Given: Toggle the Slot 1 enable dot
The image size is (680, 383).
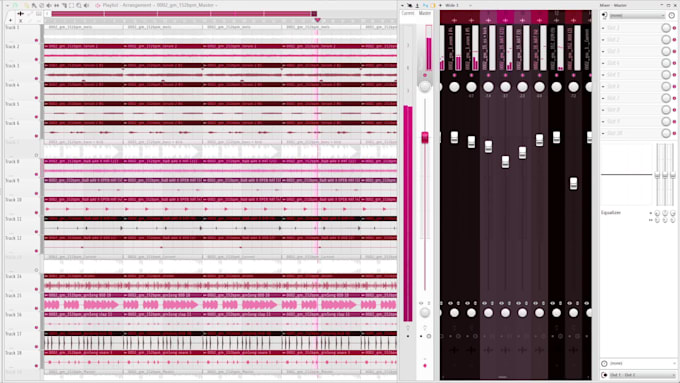Looking at the screenshot, I should click(674, 28).
